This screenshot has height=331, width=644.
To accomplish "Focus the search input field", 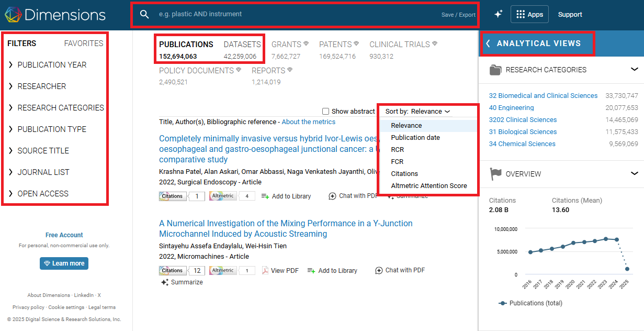I will pos(296,14).
